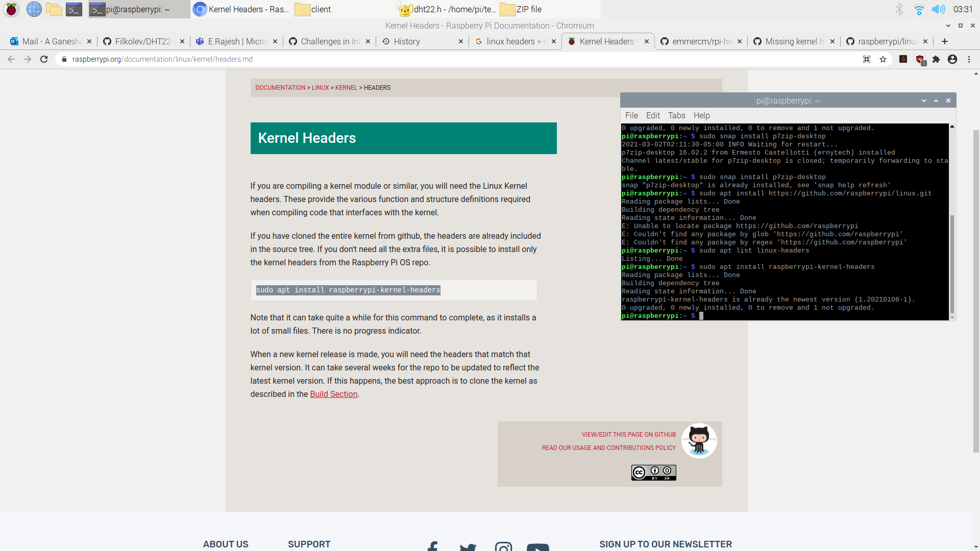Click the Facebook footer icon
The image size is (980, 551).
[x=432, y=546]
